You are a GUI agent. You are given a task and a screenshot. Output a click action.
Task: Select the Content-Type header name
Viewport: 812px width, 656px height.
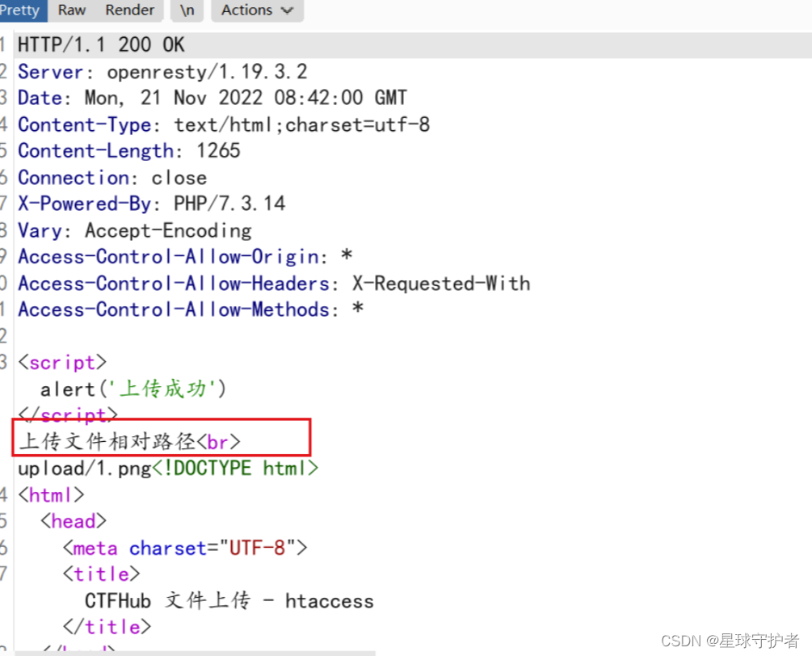(x=85, y=124)
